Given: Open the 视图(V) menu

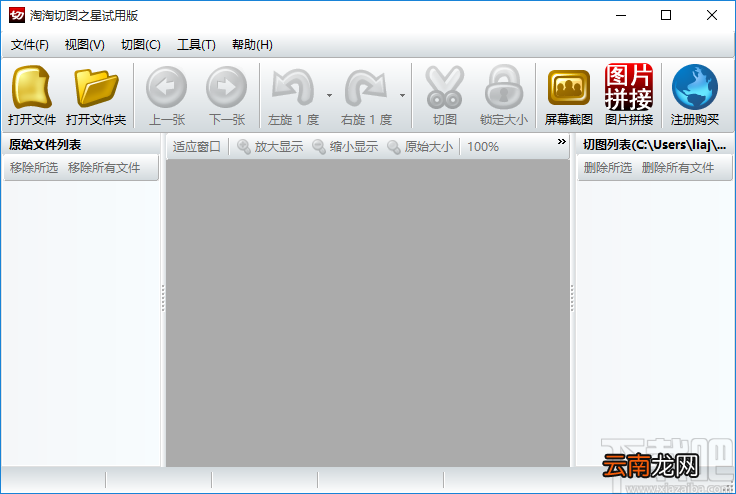Looking at the screenshot, I should coord(84,45).
